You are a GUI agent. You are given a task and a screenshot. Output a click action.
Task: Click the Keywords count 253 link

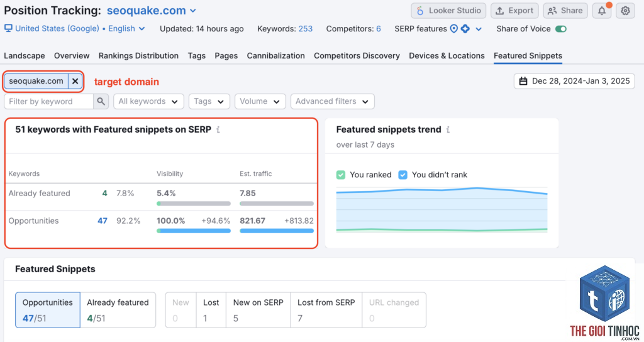tap(305, 29)
